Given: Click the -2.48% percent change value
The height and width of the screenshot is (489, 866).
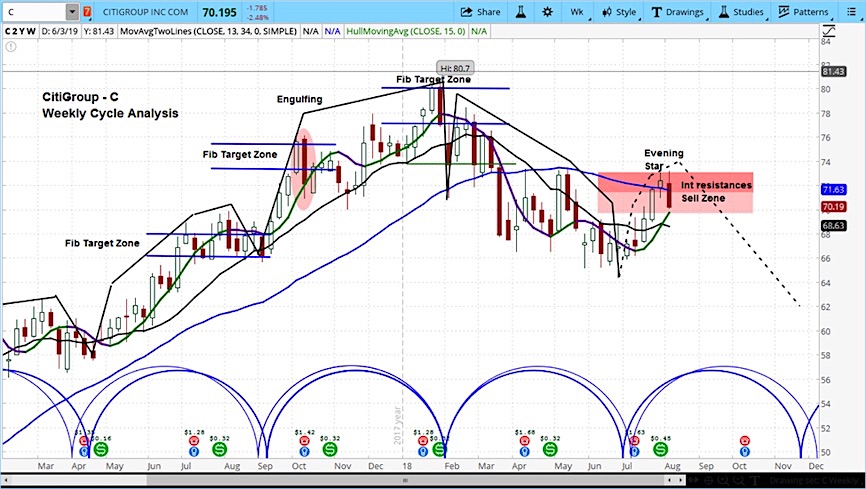Looking at the screenshot, I should coord(256,17).
